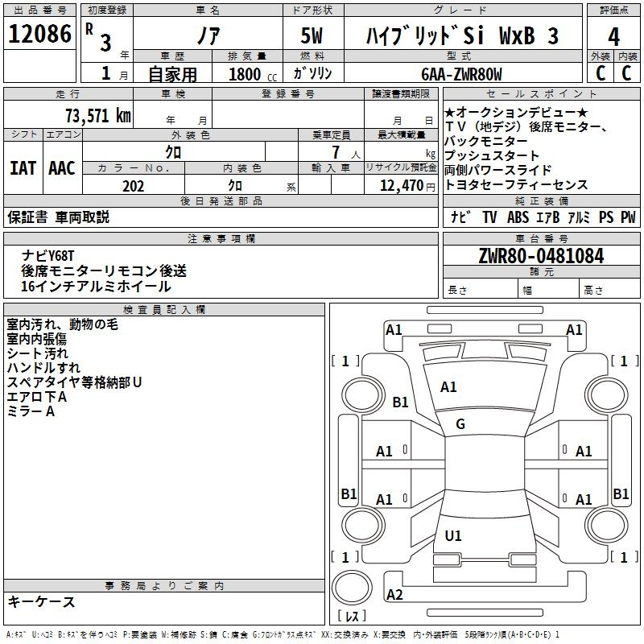Select TV in 純正装備 row
Image resolution: width=644 pixels, height=644 pixels.
pos(489,217)
